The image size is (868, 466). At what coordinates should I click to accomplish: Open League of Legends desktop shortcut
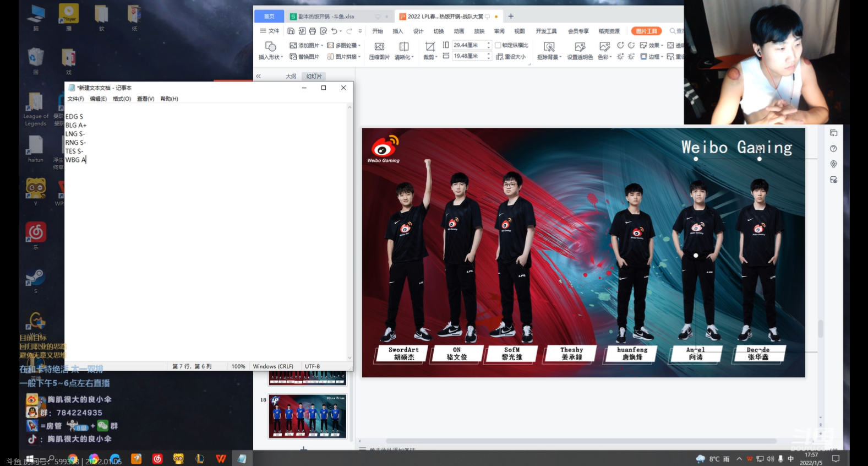pos(35,109)
